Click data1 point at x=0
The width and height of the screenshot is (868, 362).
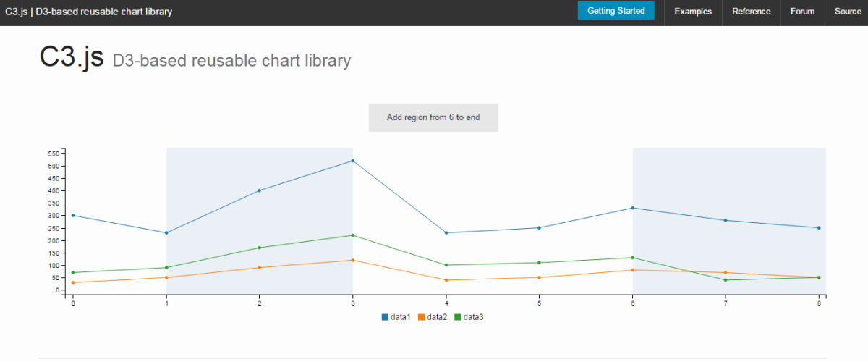(x=73, y=216)
